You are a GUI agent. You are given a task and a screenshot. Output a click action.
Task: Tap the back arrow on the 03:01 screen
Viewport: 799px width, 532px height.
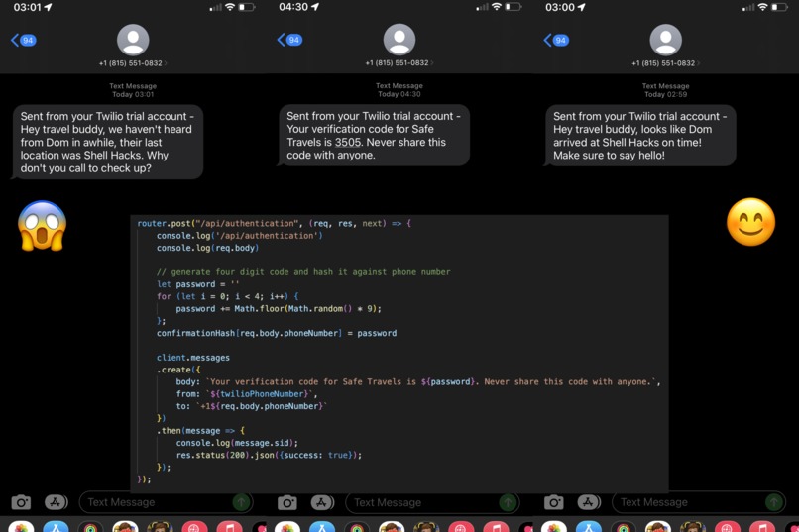15,40
